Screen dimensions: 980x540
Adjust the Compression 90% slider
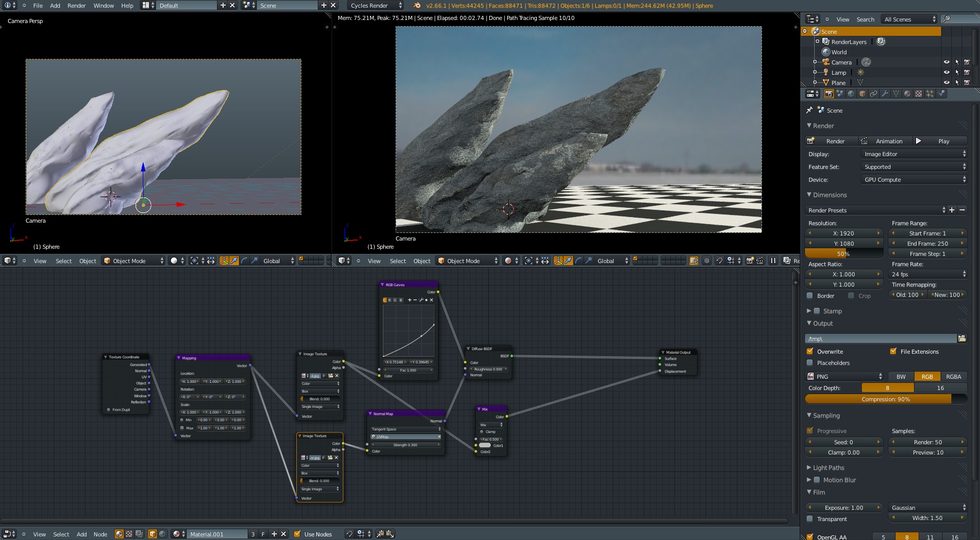(886, 399)
